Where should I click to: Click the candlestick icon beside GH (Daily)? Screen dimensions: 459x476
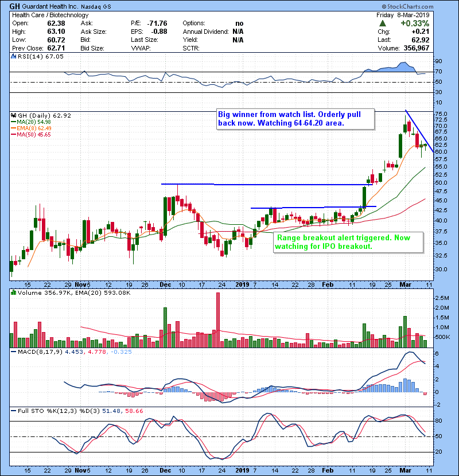pyautogui.click(x=13, y=115)
